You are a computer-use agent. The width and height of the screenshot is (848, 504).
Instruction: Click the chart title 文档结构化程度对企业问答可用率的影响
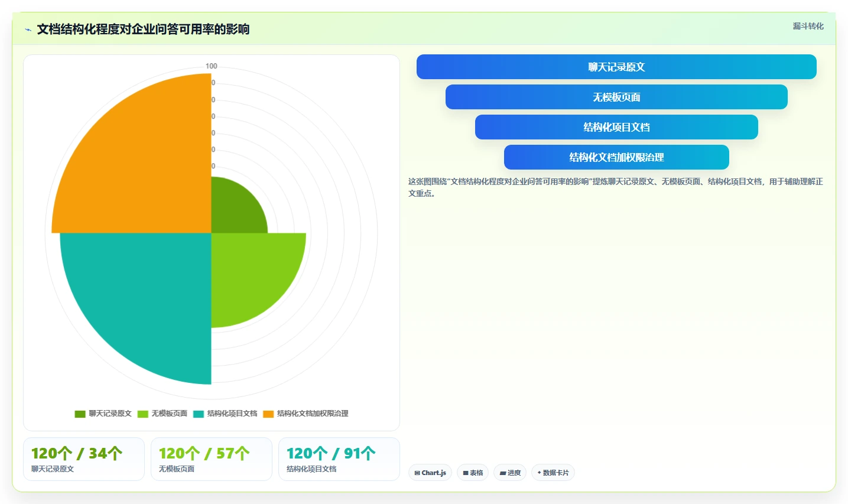[143, 29]
